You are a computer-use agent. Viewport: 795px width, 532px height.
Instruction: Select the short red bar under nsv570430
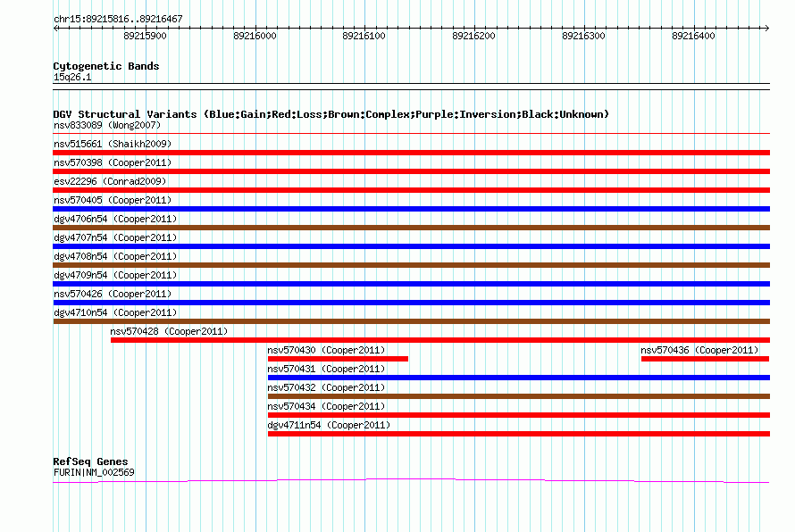click(x=338, y=359)
